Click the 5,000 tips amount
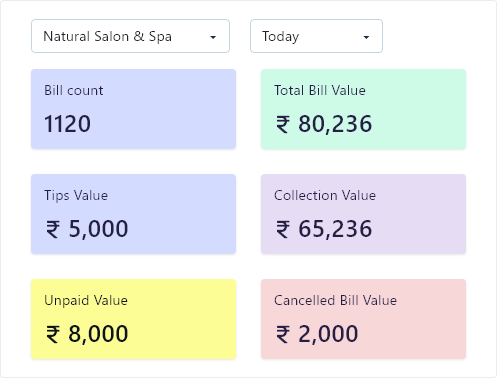The width and height of the screenshot is (497, 378). (x=98, y=229)
